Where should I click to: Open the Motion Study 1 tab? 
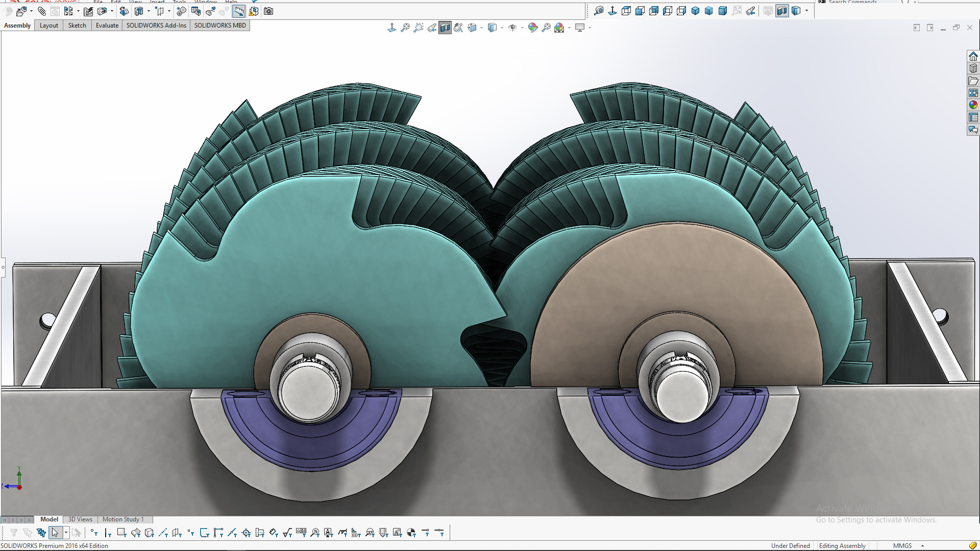click(123, 519)
